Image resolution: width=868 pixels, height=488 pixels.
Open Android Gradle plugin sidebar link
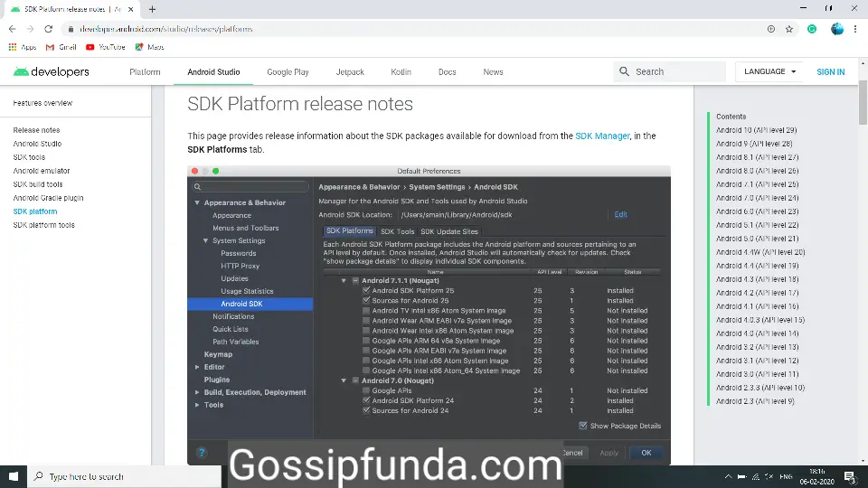pos(48,198)
